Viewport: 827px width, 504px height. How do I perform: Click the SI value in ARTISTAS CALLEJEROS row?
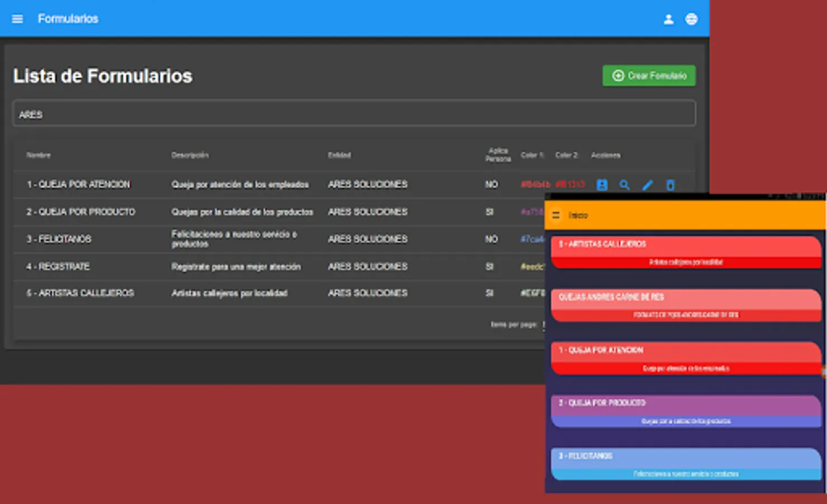click(490, 293)
